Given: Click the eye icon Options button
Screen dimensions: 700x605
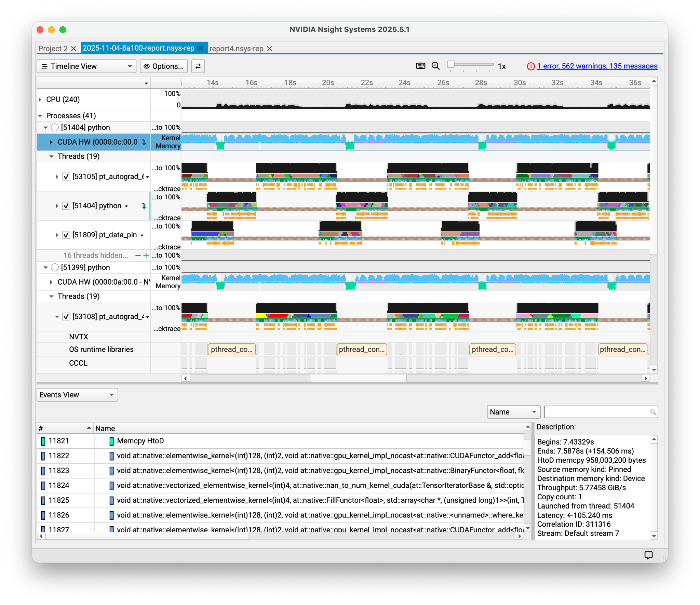Looking at the screenshot, I should [163, 66].
